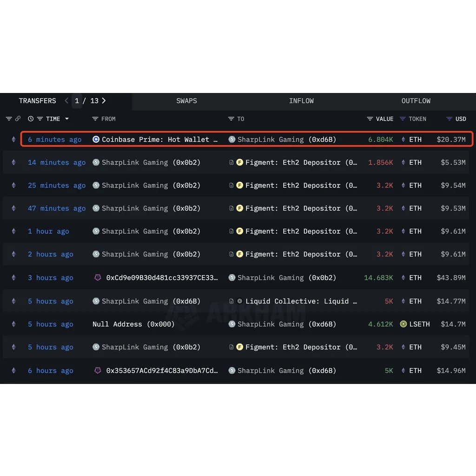Click the LSETH token coin icon
This screenshot has width=476, height=476.
click(403, 324)
